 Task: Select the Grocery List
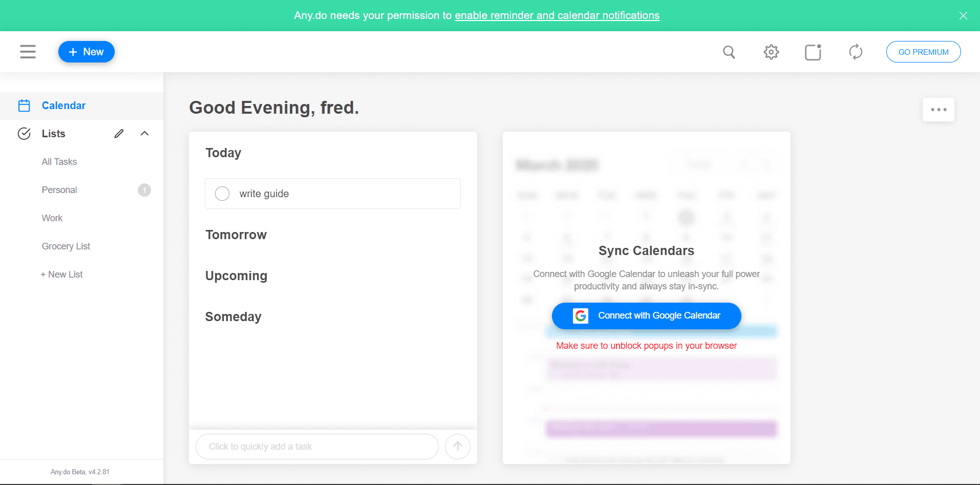click(66, 246)
